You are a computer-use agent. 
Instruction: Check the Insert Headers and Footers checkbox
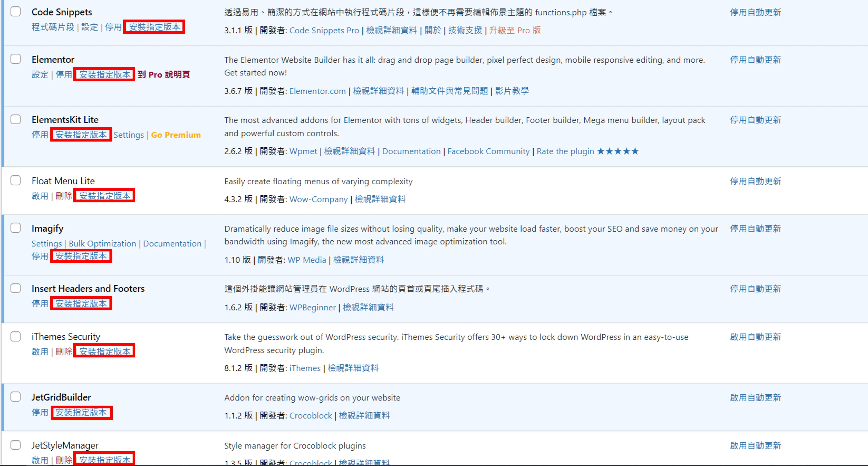[x=16, y=288]
